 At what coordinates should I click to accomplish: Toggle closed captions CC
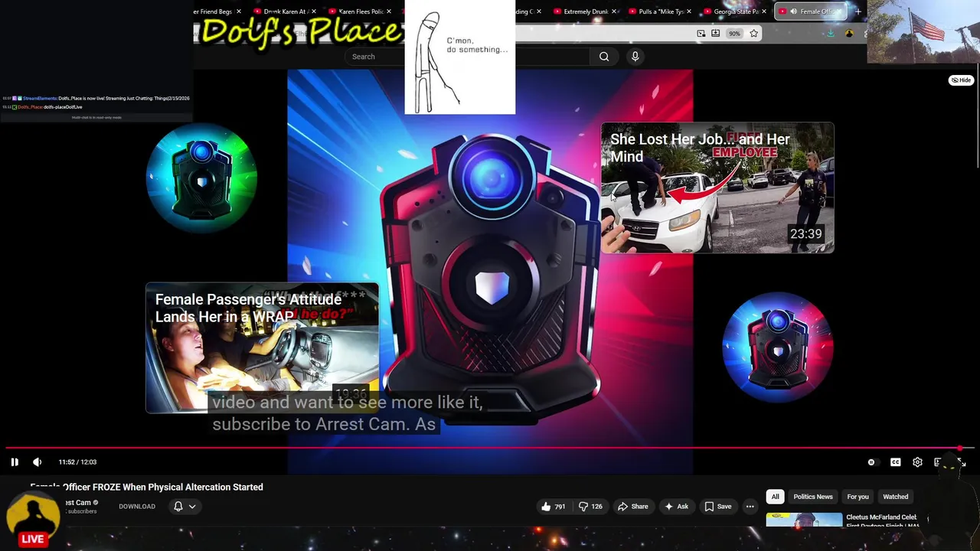[895, 462]
